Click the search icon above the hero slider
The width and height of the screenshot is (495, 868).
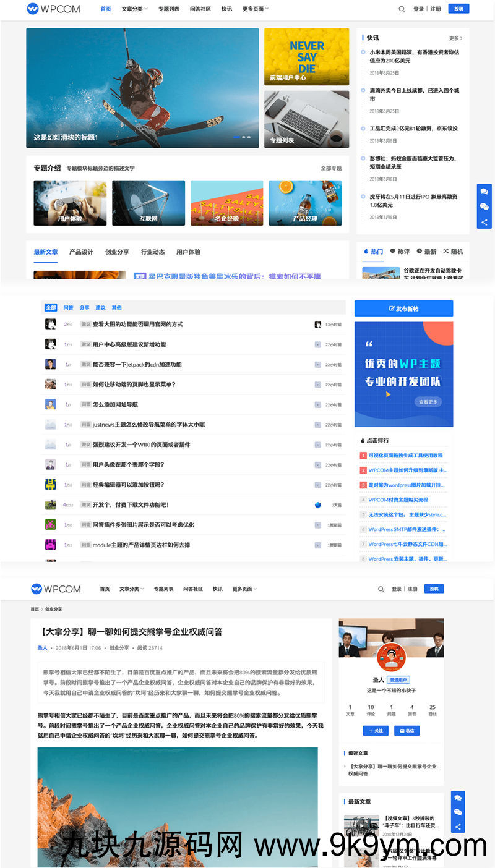402,9
